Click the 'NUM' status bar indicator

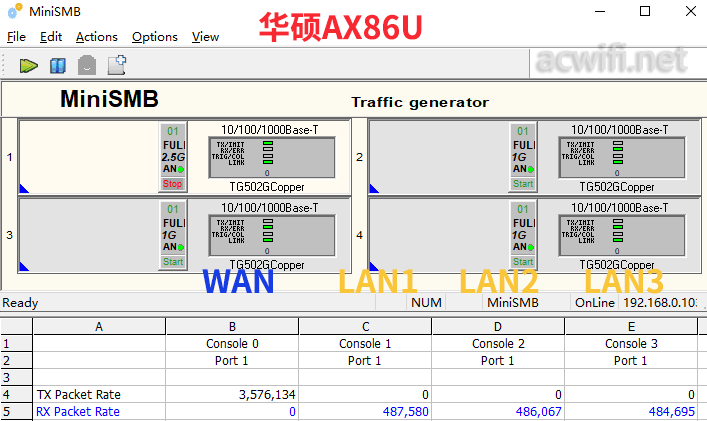426,302
